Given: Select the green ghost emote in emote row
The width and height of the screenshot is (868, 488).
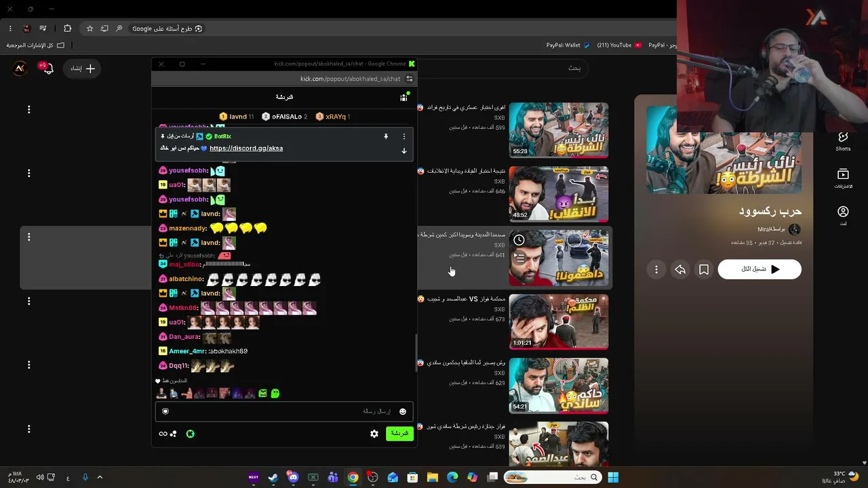Looking at the screenshot, I should tap(275, 393).
